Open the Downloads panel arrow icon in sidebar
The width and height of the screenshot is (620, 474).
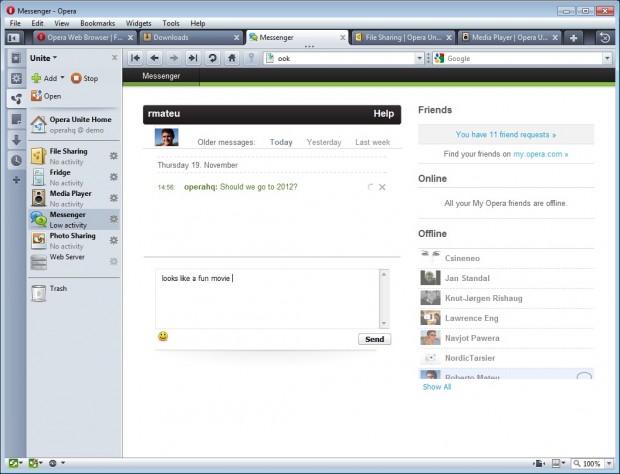[16, 140]
